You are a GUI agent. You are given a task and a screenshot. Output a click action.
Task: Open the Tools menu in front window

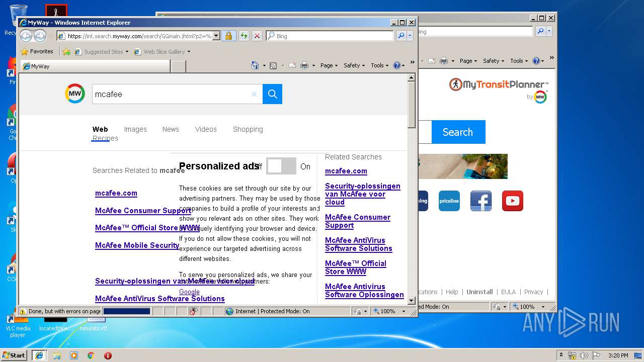[380, 65]
